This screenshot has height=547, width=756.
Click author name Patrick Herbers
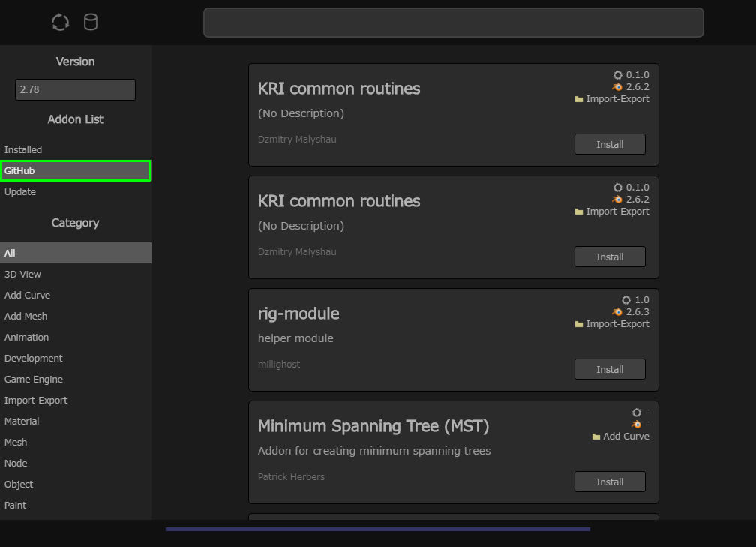[x=291, y=476]
